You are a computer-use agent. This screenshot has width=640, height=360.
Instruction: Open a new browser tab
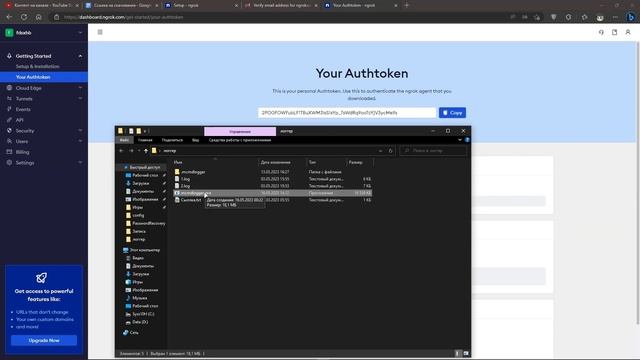click(407, 5)
